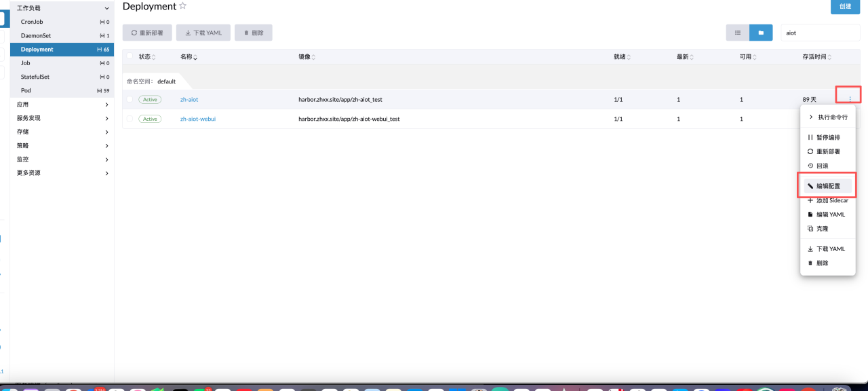Switch to flat list view icon
This screenshot has height=391, width=868.
pyautogui.click(x=737, y=33)
